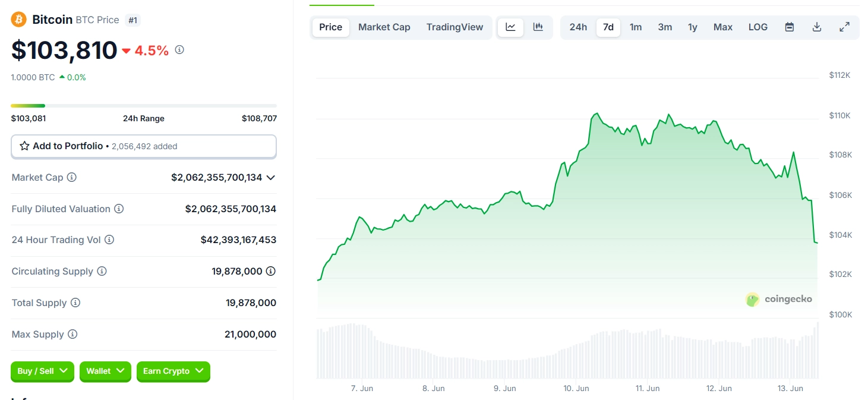
Task: Open Total Supply info icon
Action: coord(75,303)
